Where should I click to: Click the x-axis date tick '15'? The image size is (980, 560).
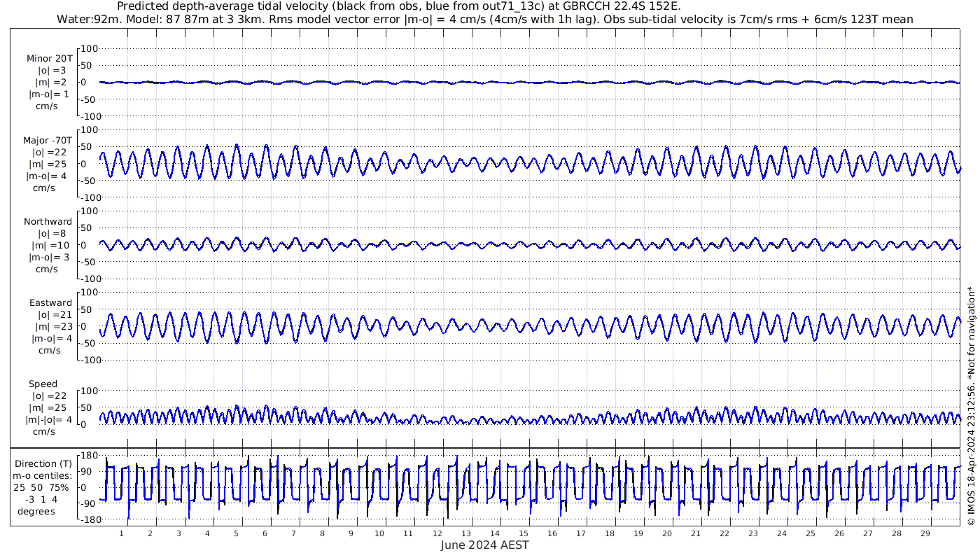(523, 533)
